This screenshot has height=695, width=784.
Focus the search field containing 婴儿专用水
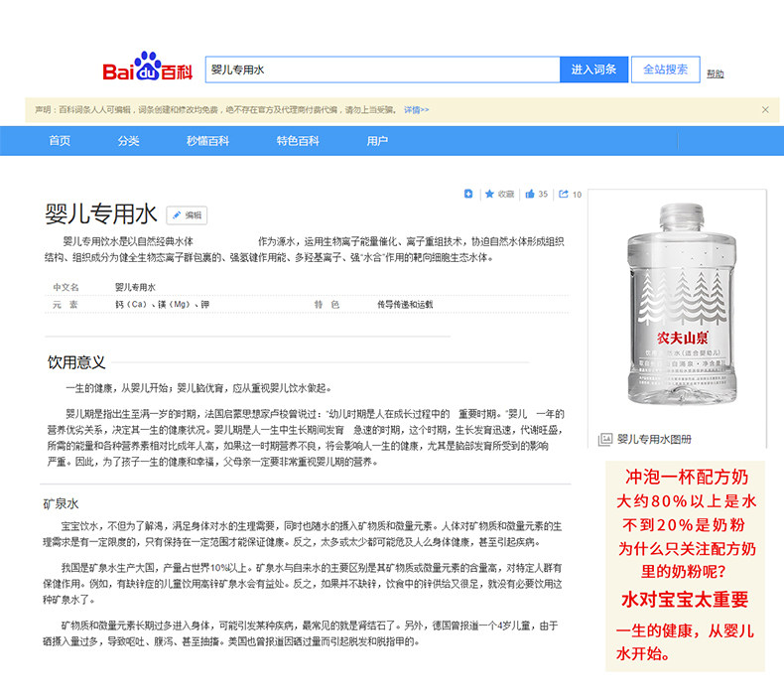tap(382, 69)
